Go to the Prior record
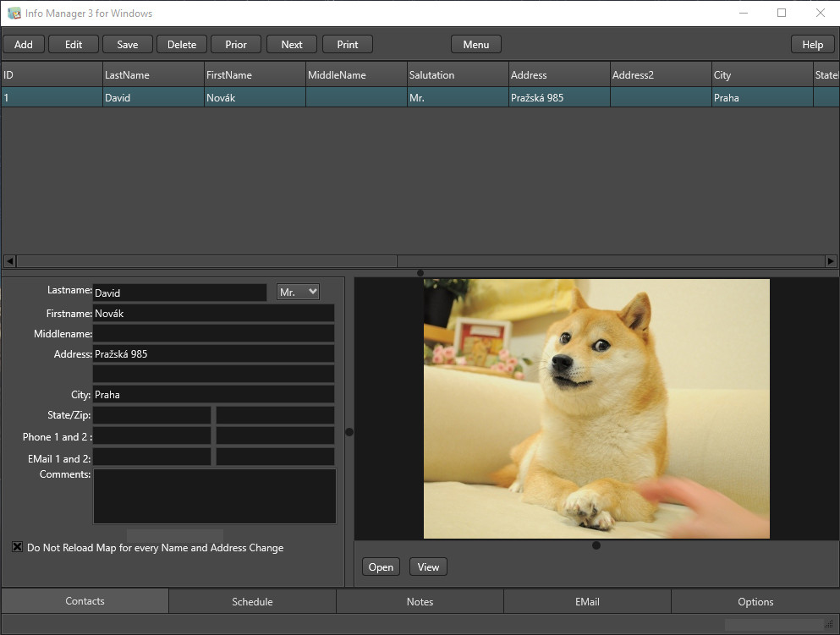The height and width of the screenshot is (635, 840). click(x=236, y=45)
